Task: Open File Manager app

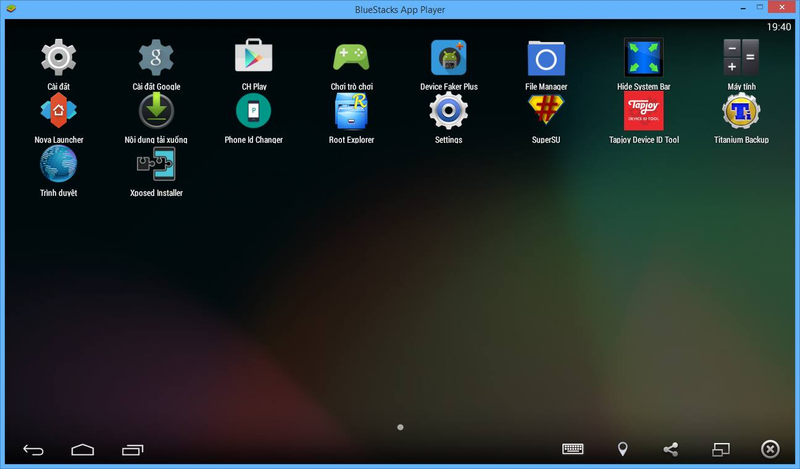Action: (546, 58)
